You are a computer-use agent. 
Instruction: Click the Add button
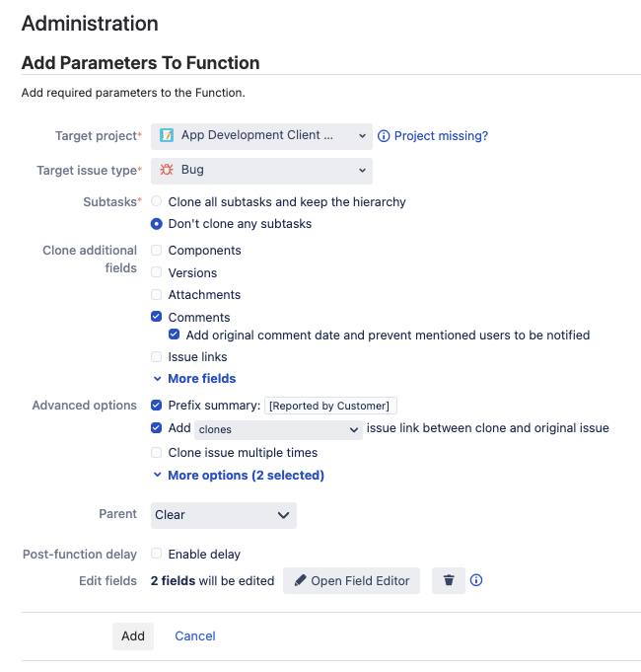(x=133, y=636)
